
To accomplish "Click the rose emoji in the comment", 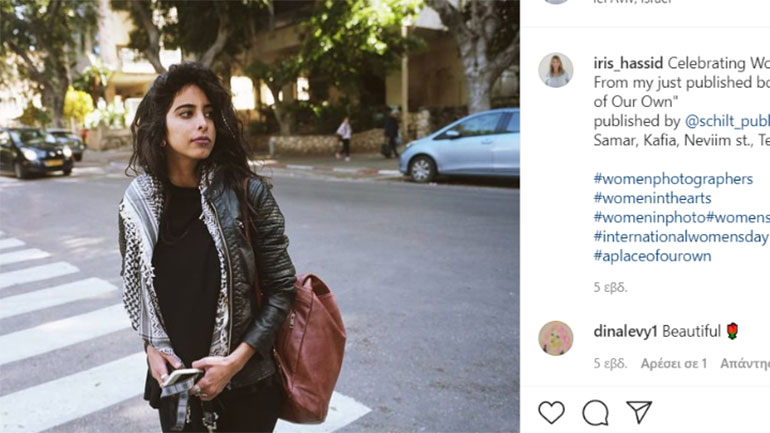I will coord(732,331).
